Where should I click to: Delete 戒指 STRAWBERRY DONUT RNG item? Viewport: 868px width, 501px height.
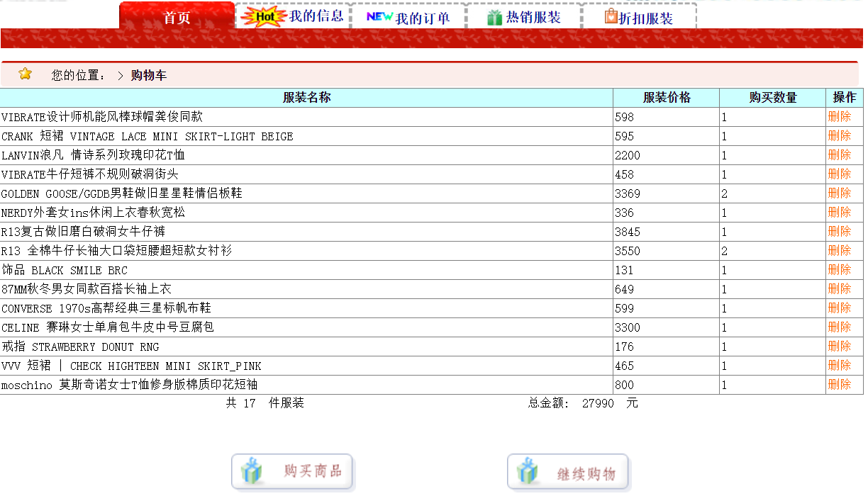coord(840,347)
